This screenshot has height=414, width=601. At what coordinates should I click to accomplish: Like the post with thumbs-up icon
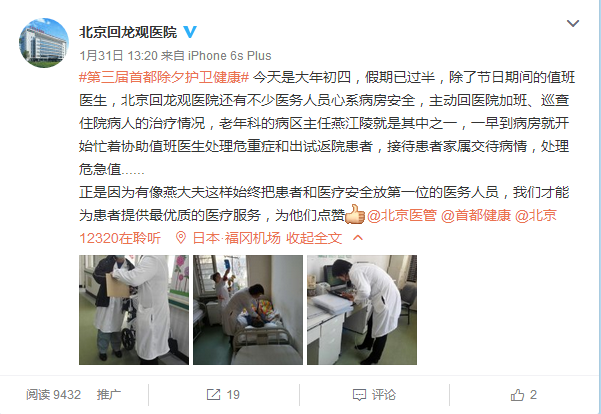(517, 395)
